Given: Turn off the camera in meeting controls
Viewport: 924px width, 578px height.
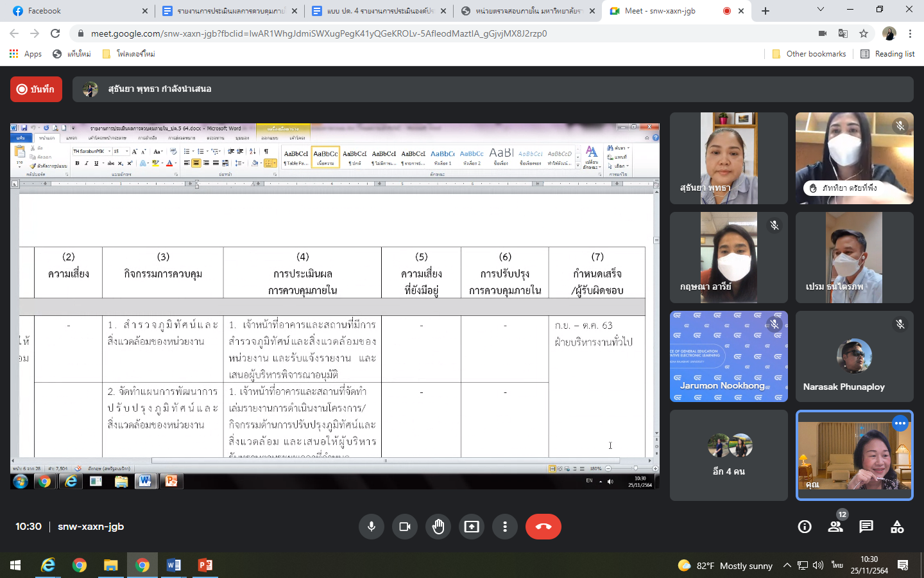Looking at the screenshot, I should pos(405,527).
